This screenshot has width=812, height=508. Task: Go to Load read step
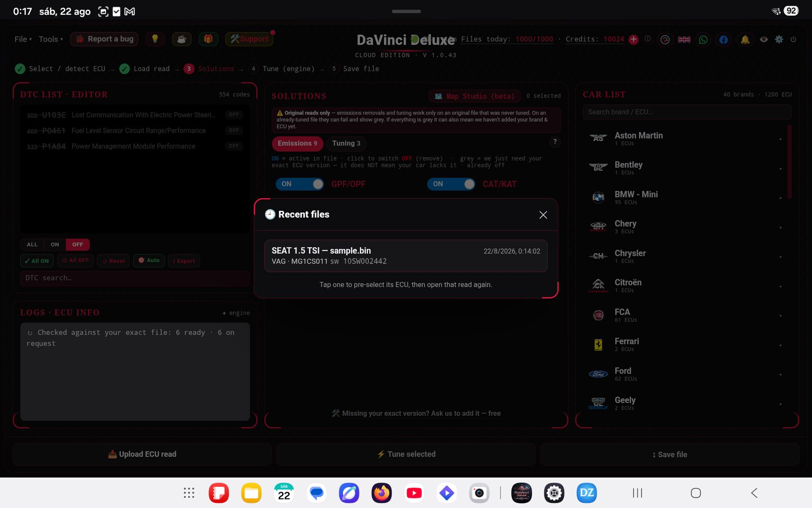point(145,69)
